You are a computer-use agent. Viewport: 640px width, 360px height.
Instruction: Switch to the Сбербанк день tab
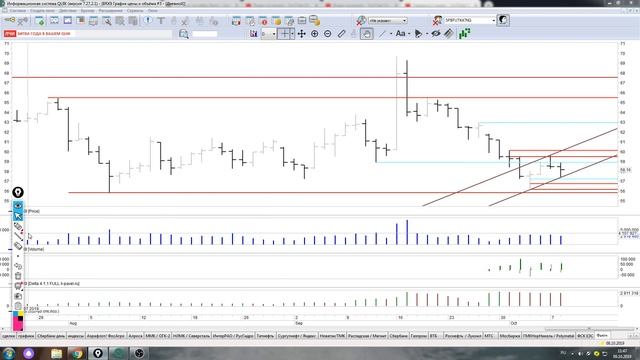click(x=51, y=336)
